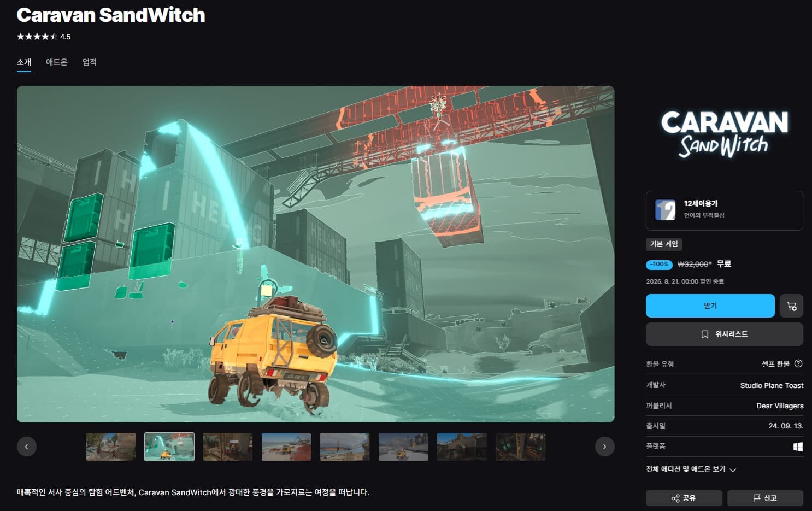Open developer Studio Plane Toast link
Viewport: 812px width, 511px height.
tap(772, 385)
